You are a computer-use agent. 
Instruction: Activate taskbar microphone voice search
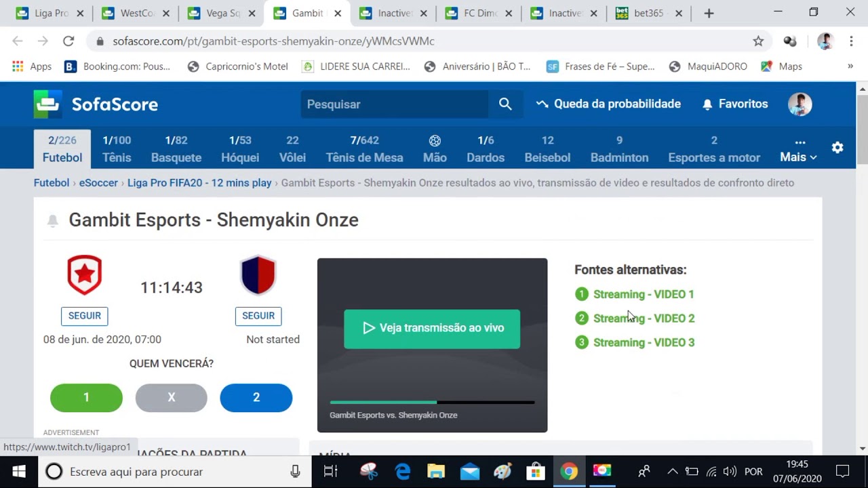click(x=295, y=472)
